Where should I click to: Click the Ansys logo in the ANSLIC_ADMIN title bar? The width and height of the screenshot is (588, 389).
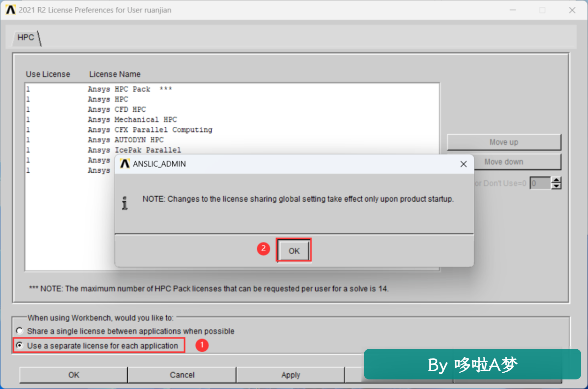125,164
